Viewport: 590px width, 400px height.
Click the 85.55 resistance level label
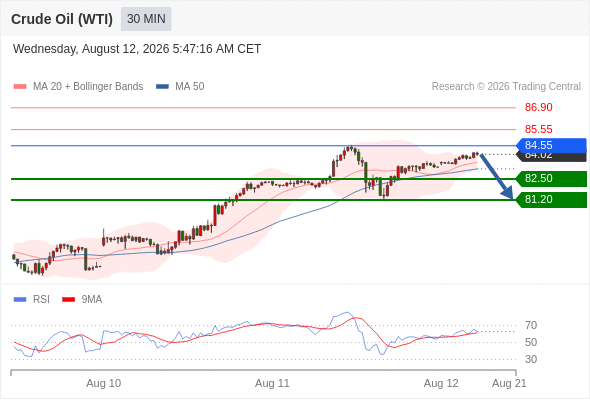(x=538, y=129)
